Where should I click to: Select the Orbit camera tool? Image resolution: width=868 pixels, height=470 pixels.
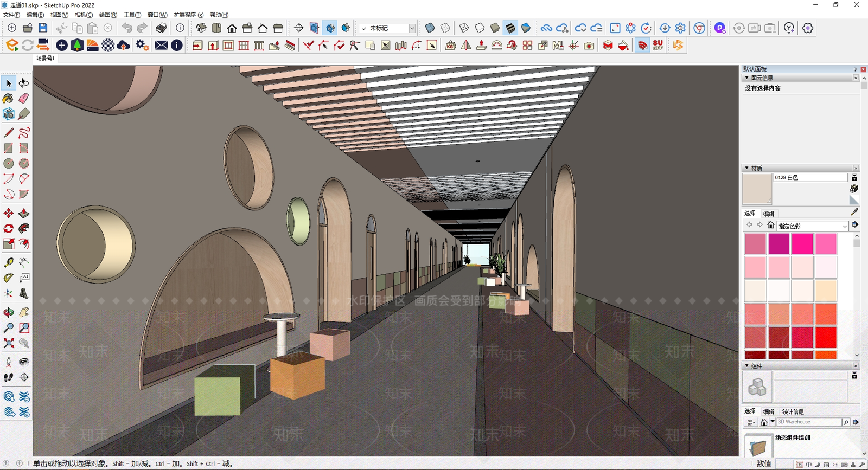[9, 312]
